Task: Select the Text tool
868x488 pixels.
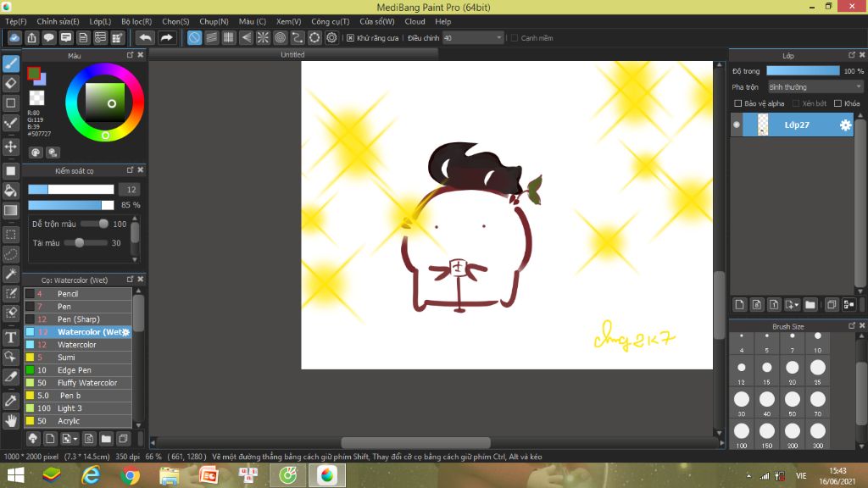Action: (10, 337)
